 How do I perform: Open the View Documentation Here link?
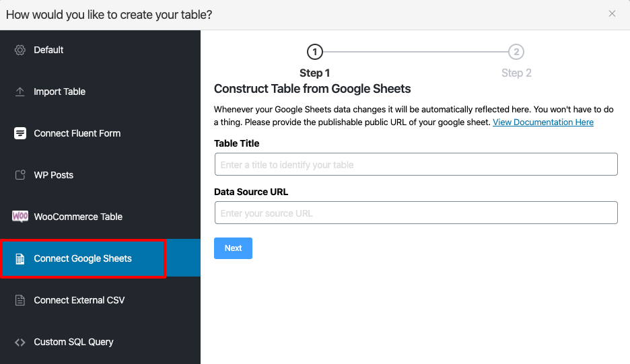(x=543, y=122)
